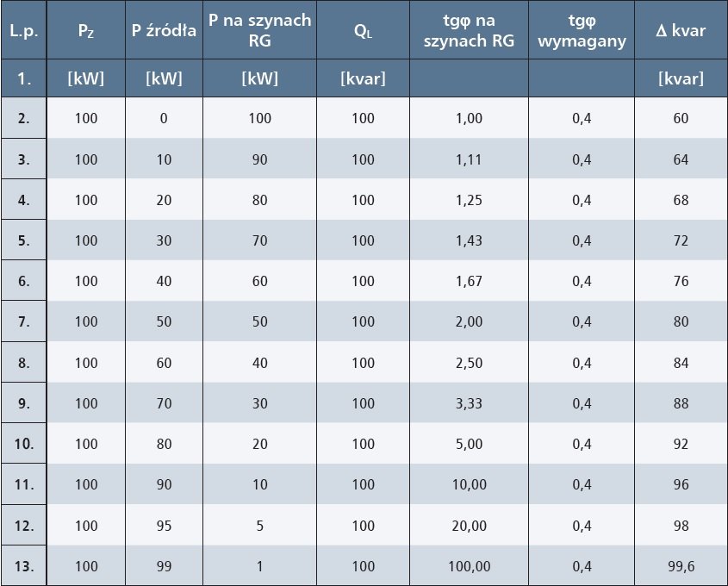728x586 pixels.
Task: Click the [kvar] unit under QL
Action: [x=363, y=78]
